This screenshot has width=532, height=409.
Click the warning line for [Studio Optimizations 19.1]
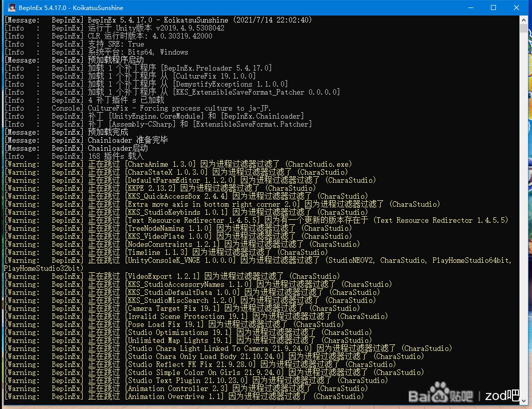pyautogui.click(x=188, y=332)
